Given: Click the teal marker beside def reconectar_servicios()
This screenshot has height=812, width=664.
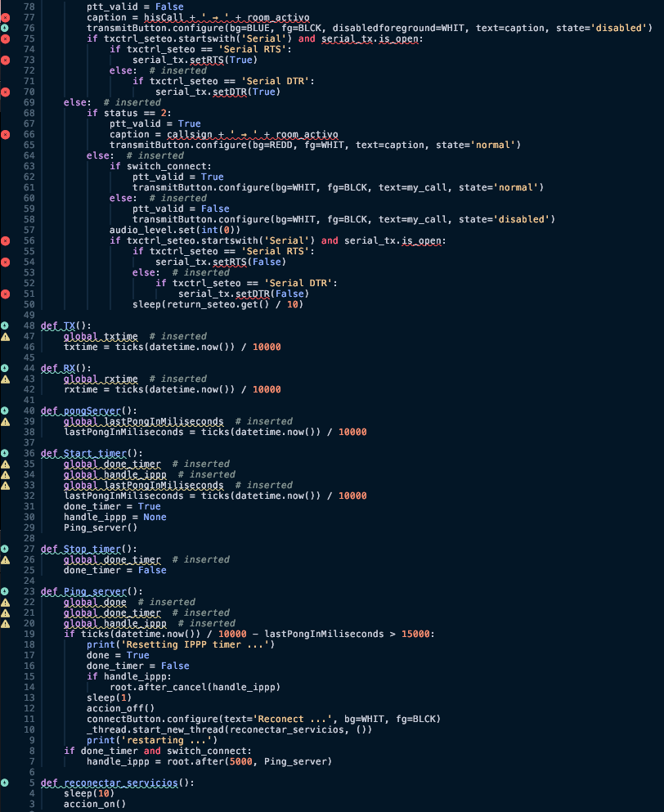Looking at the screenshot, I should coord(5,783).
